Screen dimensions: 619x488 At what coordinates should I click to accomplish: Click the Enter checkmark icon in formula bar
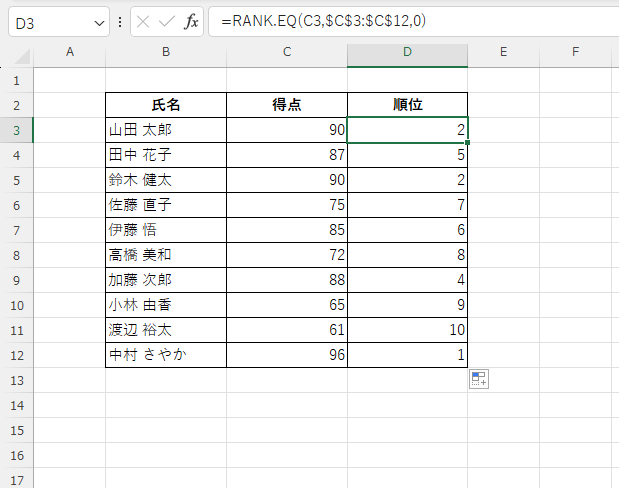(167, 22)
